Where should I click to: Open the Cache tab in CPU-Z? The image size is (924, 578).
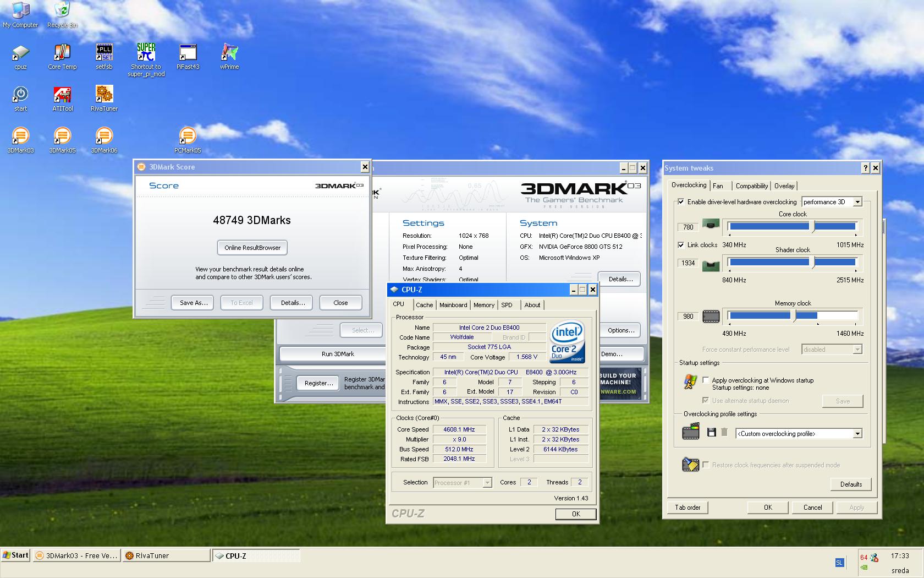tap(424, 305)
